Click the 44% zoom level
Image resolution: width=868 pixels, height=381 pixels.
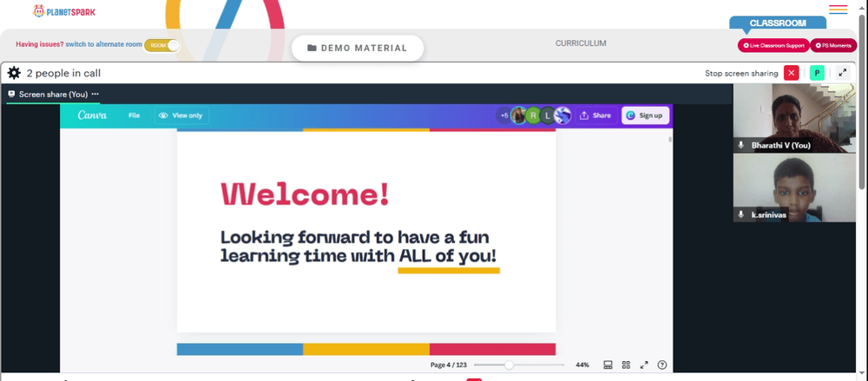click(x=582, y=365)
